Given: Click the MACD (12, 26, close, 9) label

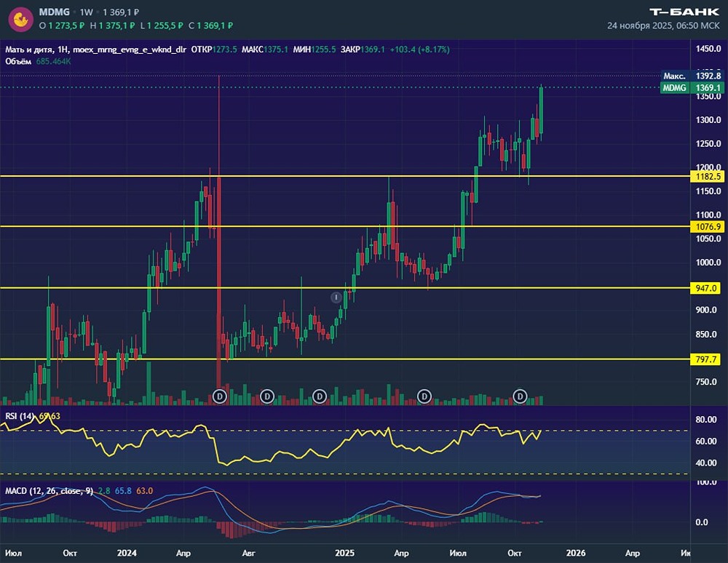Looking at the screenshot, I should pos(50,491).
